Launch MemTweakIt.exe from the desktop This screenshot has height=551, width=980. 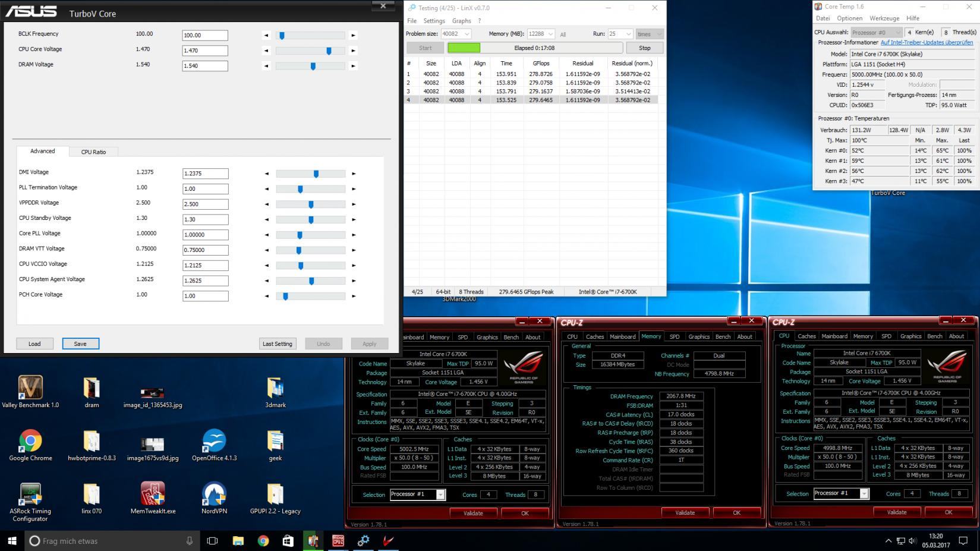[153, 498]
